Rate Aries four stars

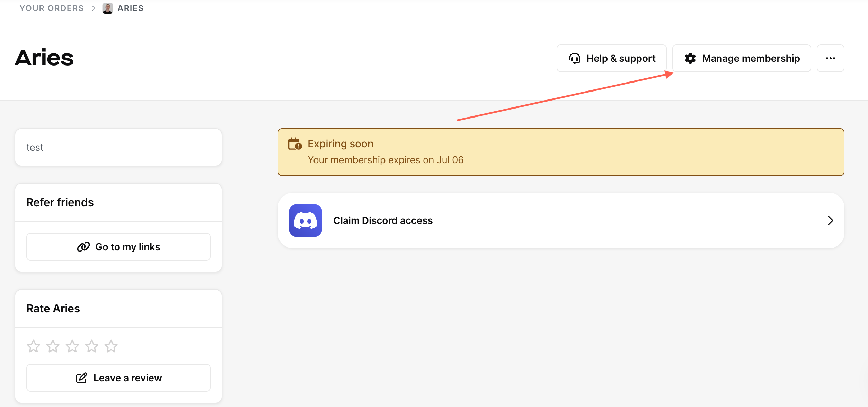92,346
